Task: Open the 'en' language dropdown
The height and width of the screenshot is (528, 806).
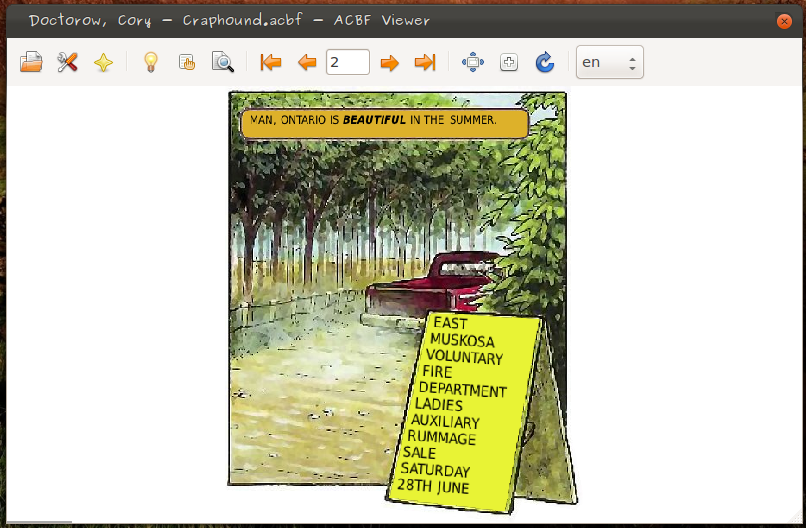Action: 610,62
